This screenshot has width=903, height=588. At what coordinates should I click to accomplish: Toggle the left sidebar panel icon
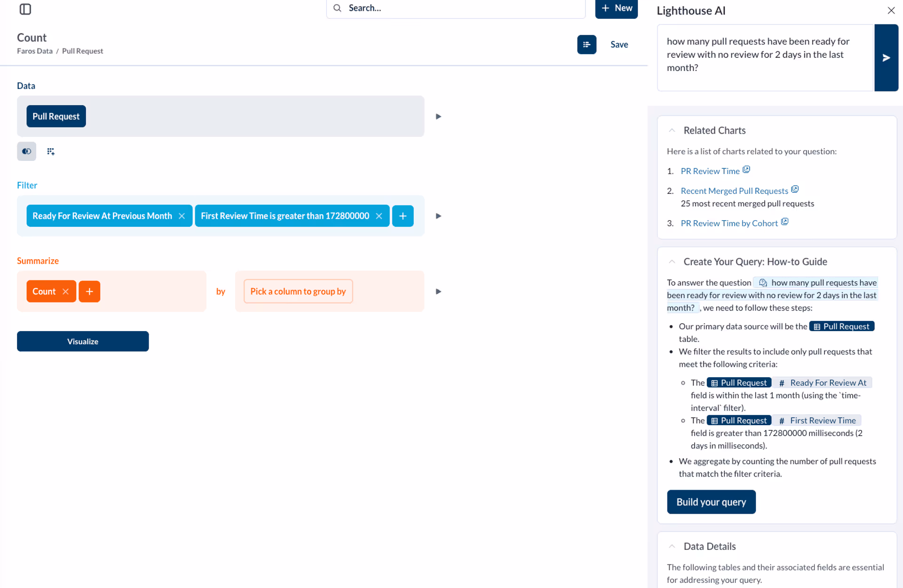[x=25, y=9]
